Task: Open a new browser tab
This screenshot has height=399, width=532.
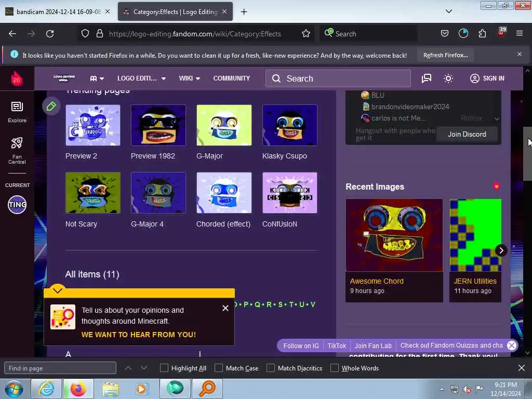Action: coord(244,12)
